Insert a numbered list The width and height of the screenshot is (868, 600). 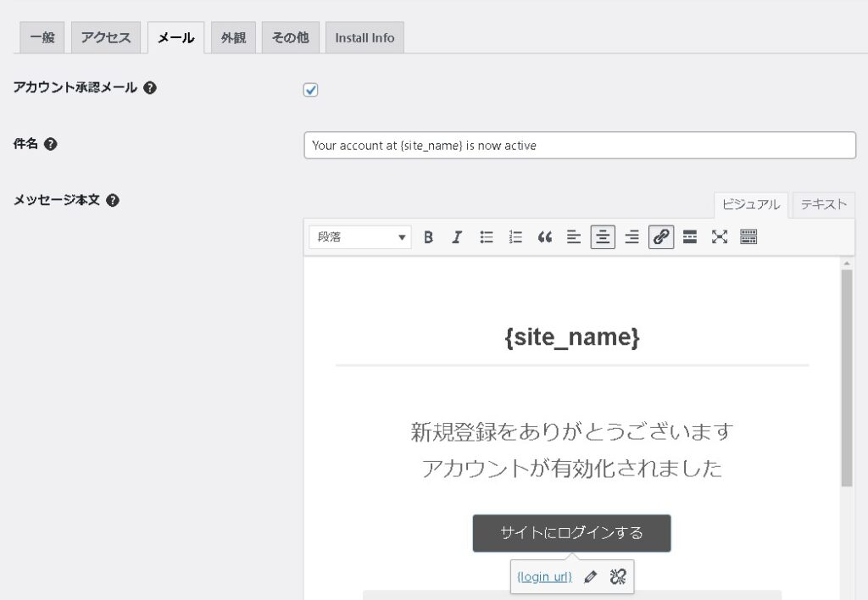515,237
